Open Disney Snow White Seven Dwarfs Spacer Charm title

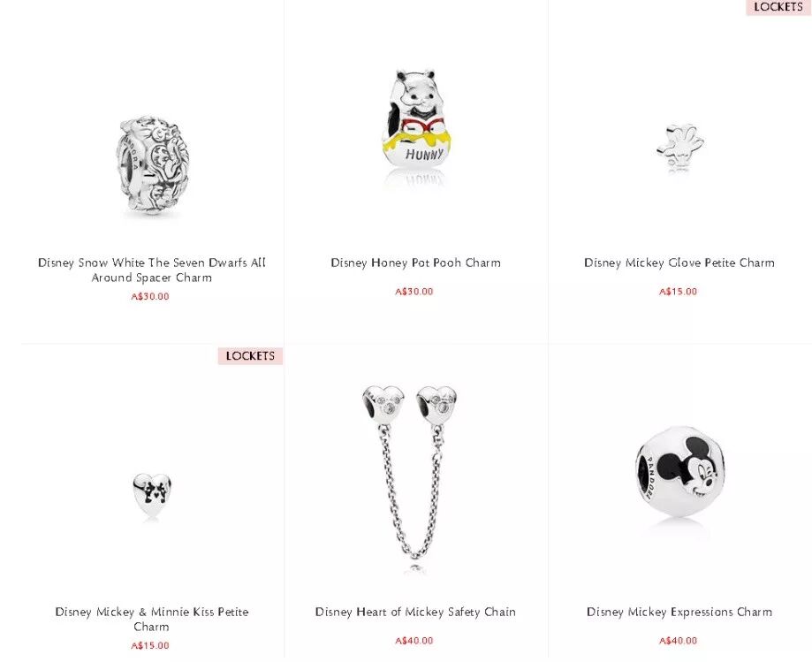point(152,270)
